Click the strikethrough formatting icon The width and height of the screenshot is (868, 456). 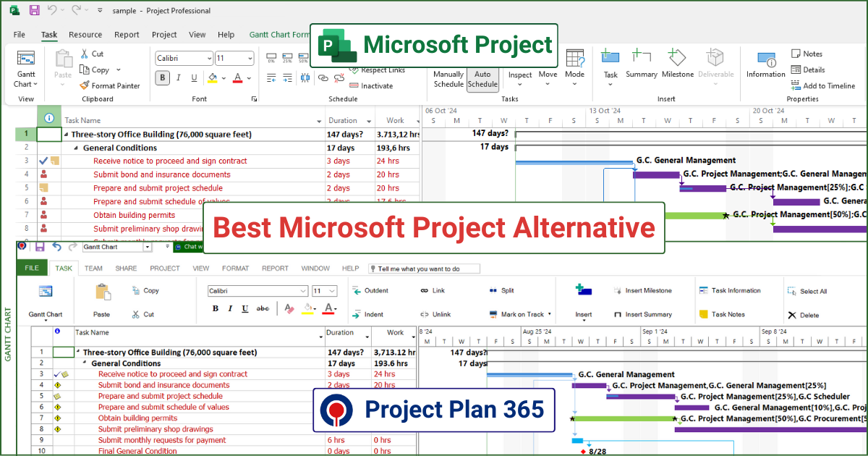[263, 309]
